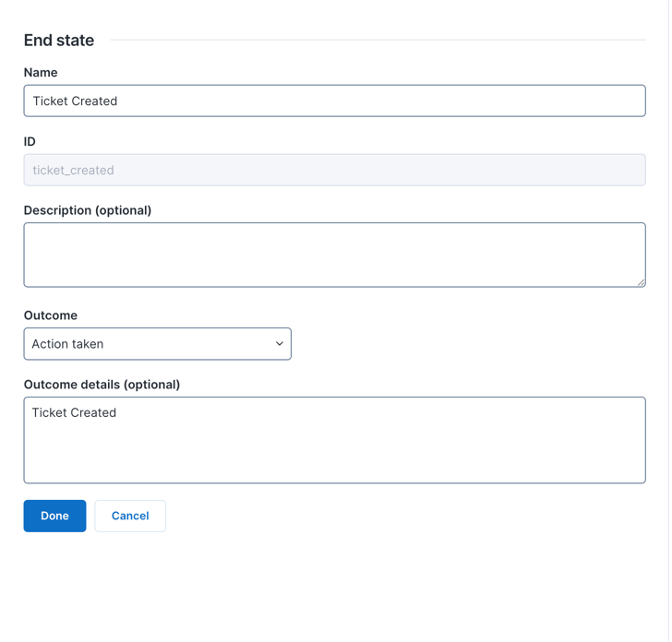Click the Name field label
The width and height of the screenshot is (672, 642).
click(41, 72)
